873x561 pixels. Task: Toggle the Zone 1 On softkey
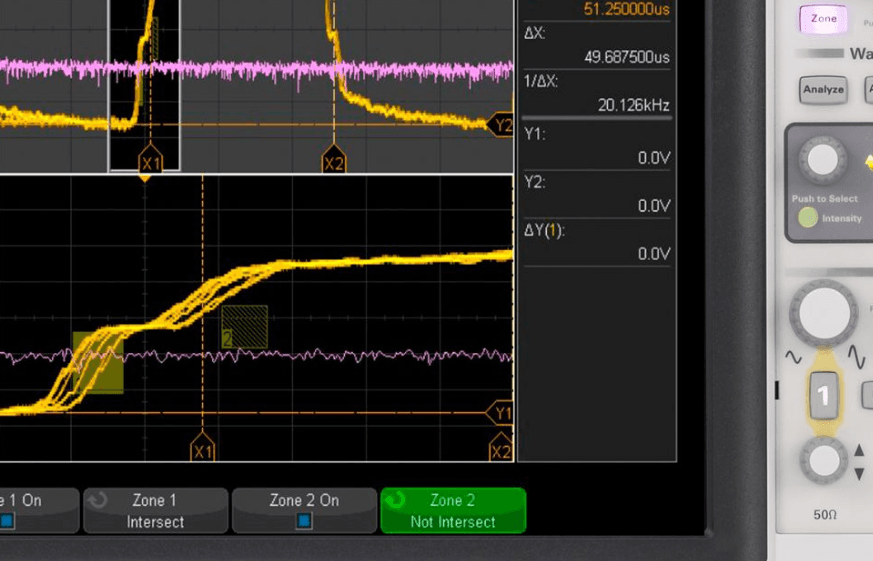pos(39,510)
